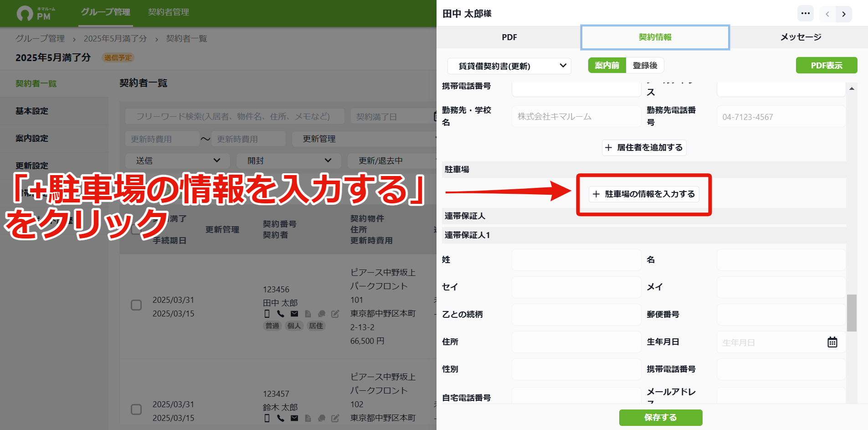Open 契約者管理 in top navigation
868x430 pixels.
coord(168,12)
